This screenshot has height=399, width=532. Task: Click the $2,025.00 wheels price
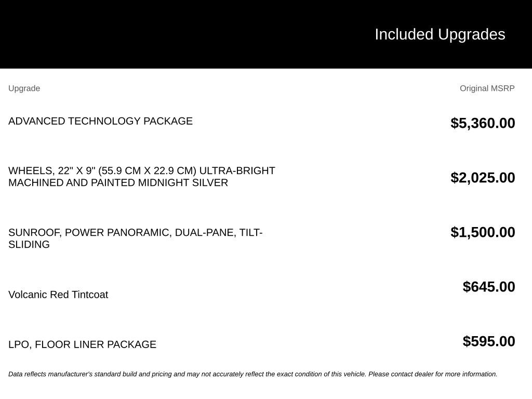(483, 178)
